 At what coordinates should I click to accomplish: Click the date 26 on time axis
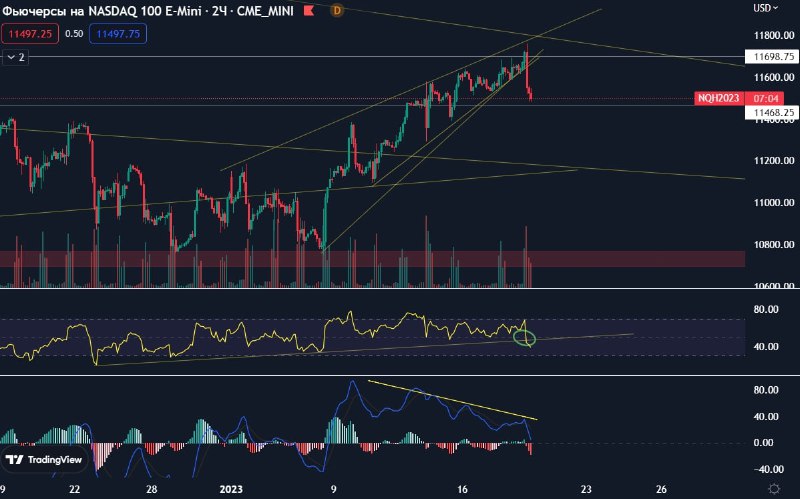click(661, 489)
